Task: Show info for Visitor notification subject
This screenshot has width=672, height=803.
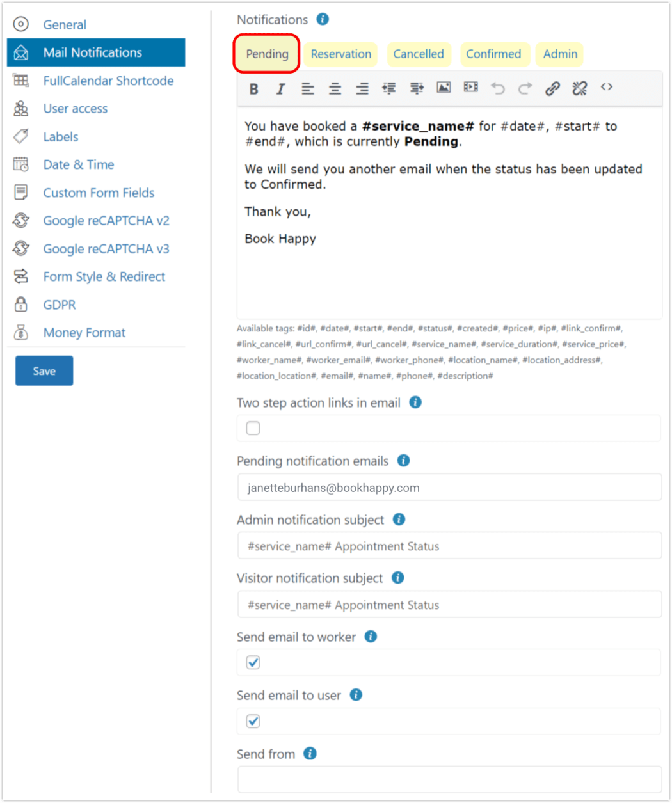Action: click(397, 578)
